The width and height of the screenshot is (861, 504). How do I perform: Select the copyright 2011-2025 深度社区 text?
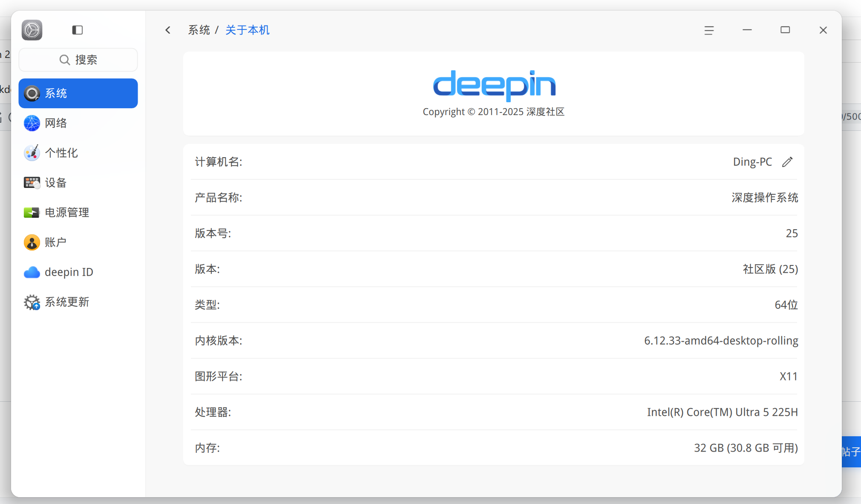(493, 112)
